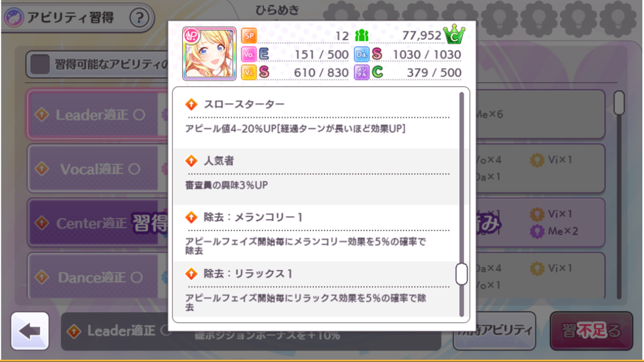This screenshot has height=362, width=644.
Task: Click the Mental stat icon
Action: tap(362, 72)
